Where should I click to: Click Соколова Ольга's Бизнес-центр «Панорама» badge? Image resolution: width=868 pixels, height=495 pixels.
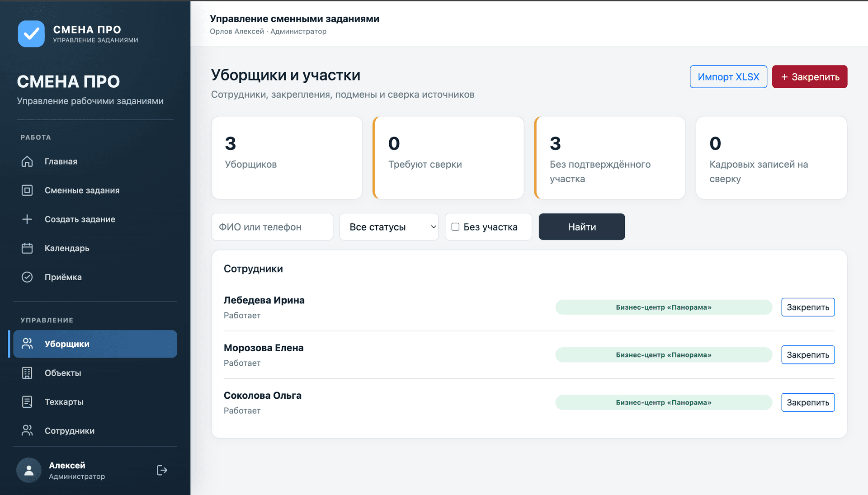pos(664,402)
